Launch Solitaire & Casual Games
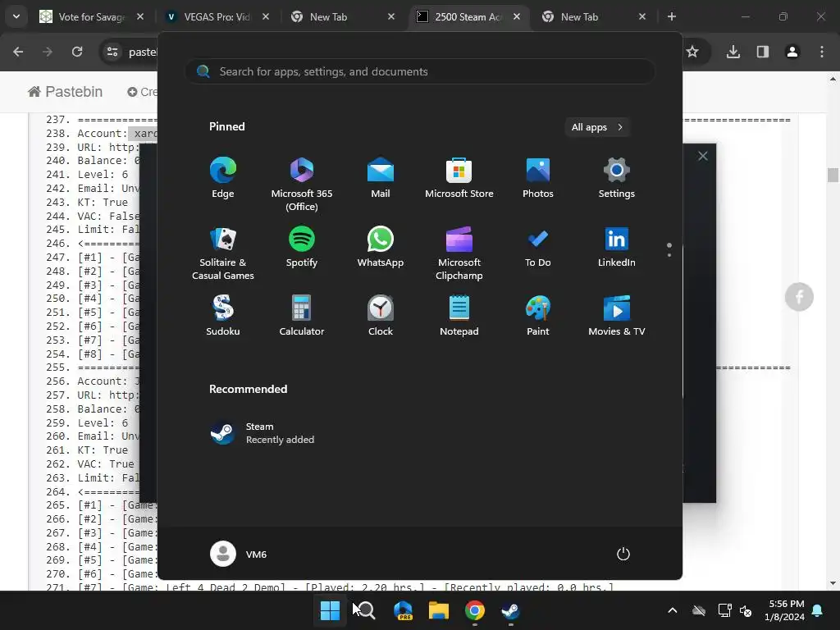This screenshot has width=840, height=630. coord(223,253)
